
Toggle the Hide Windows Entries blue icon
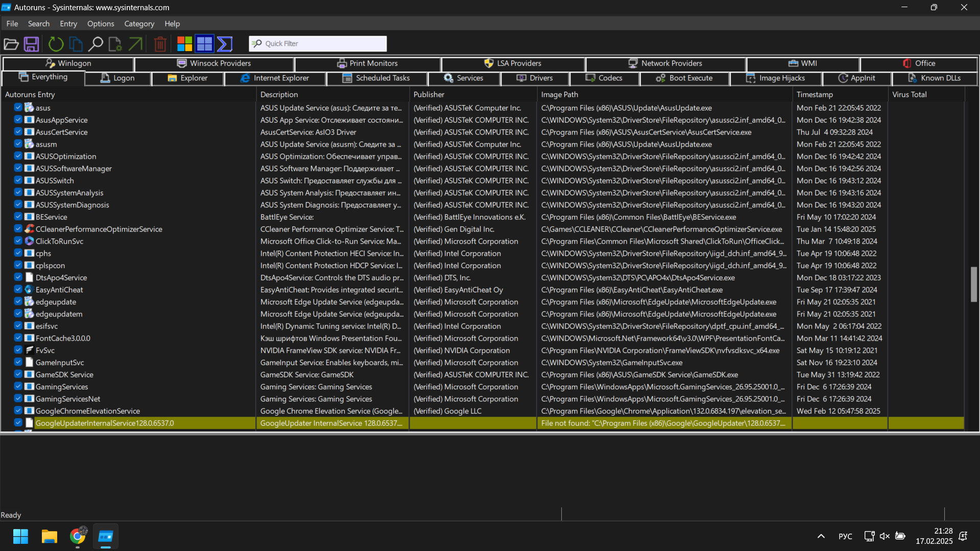(204, 44)
